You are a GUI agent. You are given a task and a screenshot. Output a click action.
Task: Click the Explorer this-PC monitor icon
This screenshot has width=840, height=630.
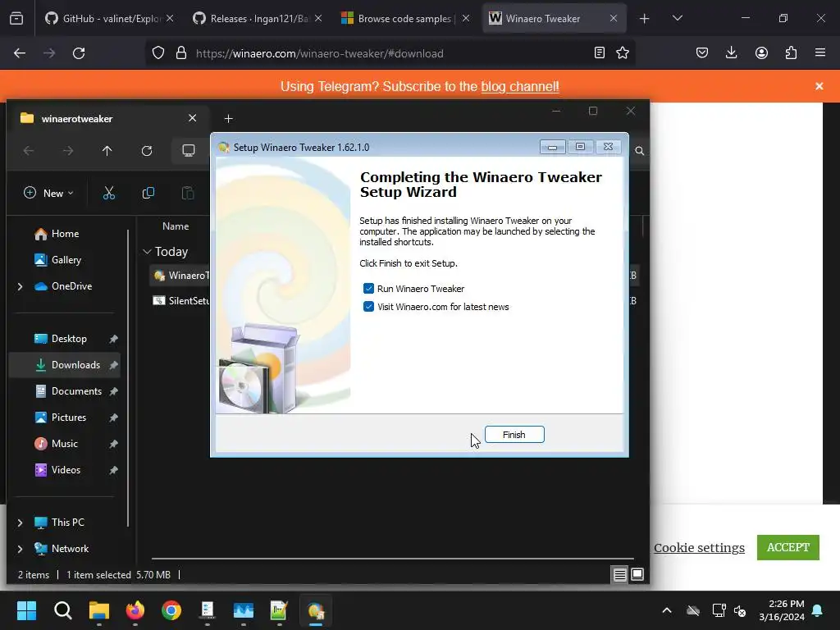(x=189, y=151)
